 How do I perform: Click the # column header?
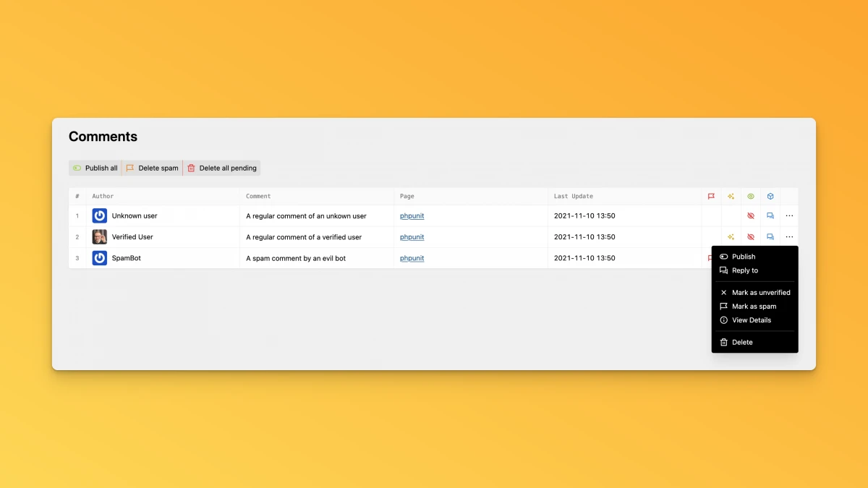(x=77, y=196)
